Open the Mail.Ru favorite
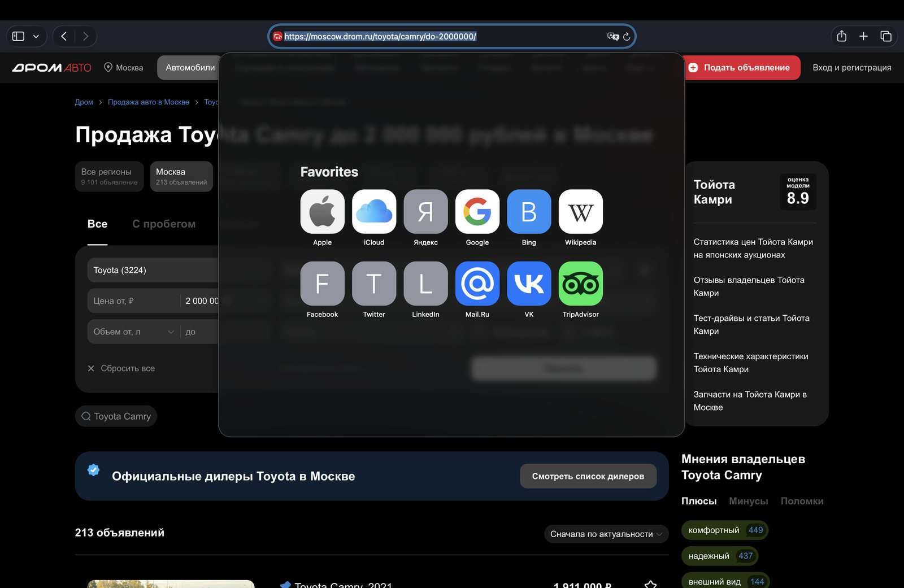 (477, 284)
